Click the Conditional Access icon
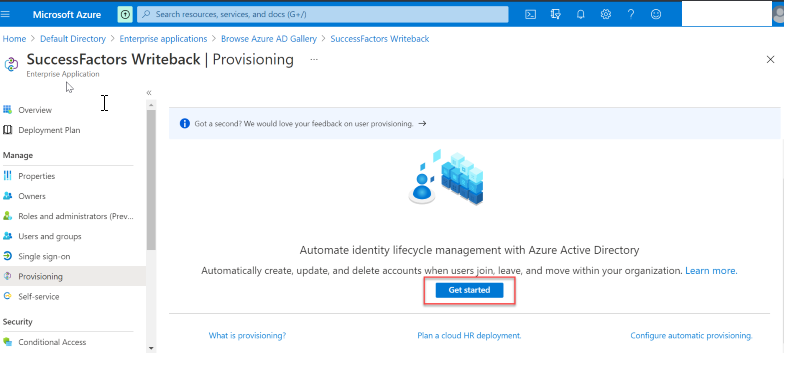This screenshot has width=803, height=367. click(x=7, y=342)
